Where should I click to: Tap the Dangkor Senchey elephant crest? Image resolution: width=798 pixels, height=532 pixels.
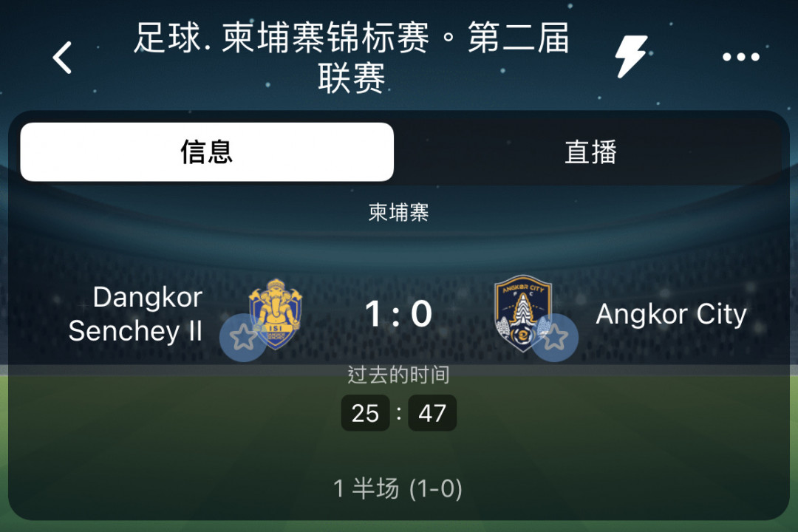[276, 313]
